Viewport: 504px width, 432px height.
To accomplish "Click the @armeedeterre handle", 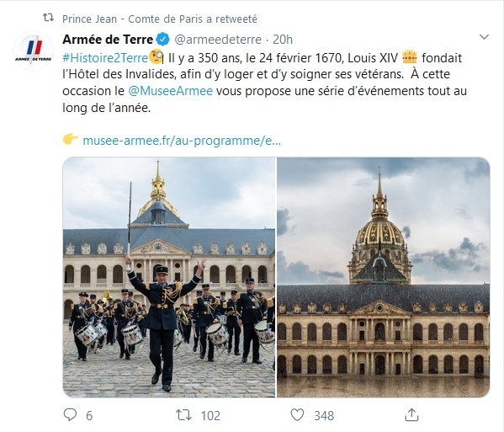I will click(x=218, y=40).
